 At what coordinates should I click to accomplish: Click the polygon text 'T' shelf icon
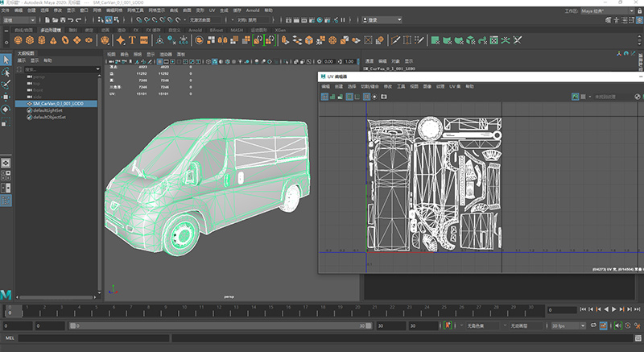point(133,39)
